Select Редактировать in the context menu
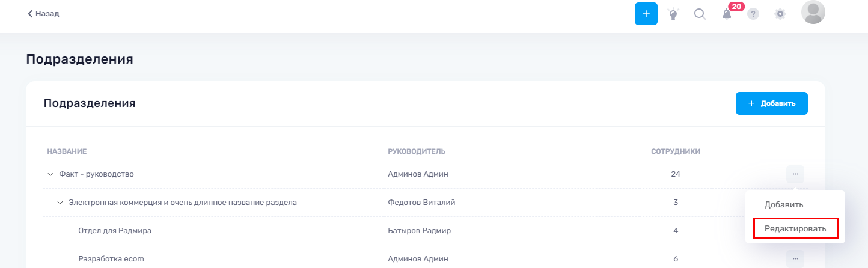868x268 pixels. (x=795, y=229)
